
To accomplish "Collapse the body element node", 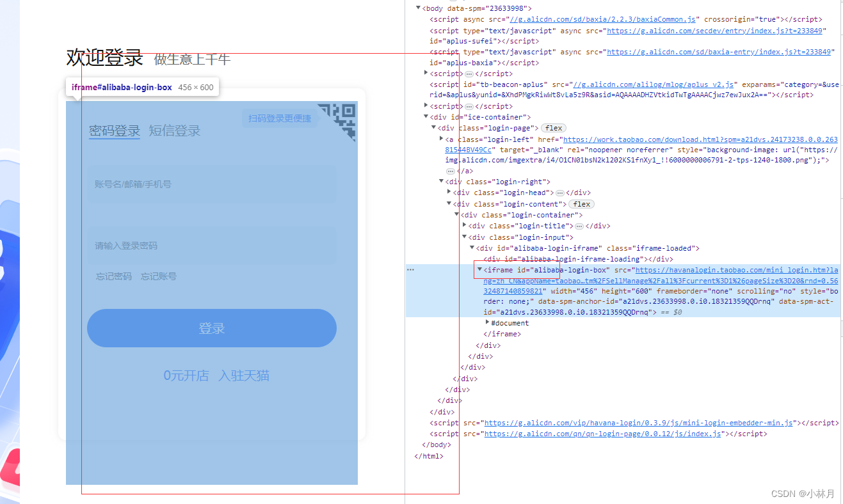I will (x=419, y=8).
